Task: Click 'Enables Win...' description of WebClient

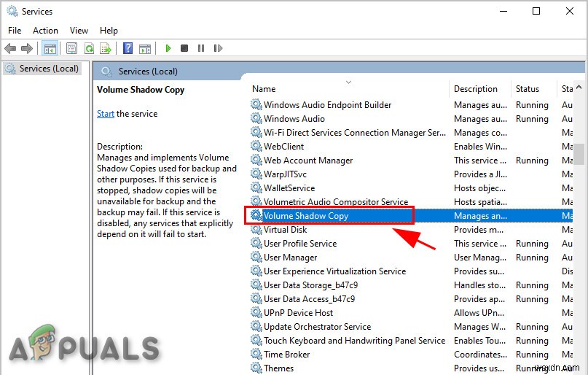Action: pos(480,147)
